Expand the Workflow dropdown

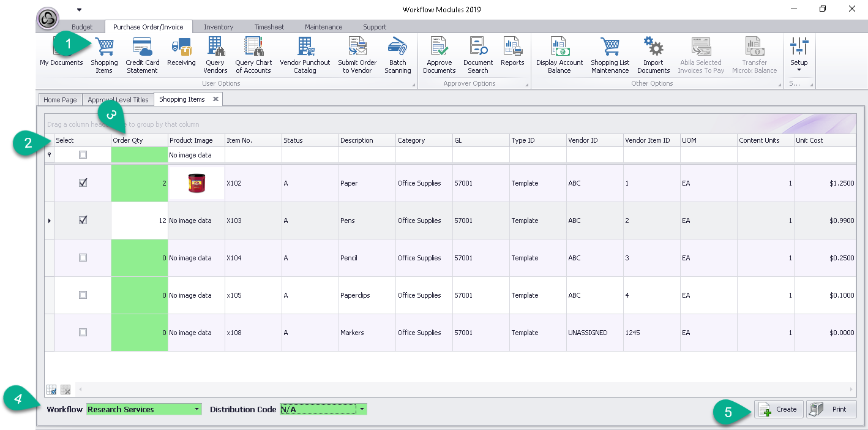(196, 409)
